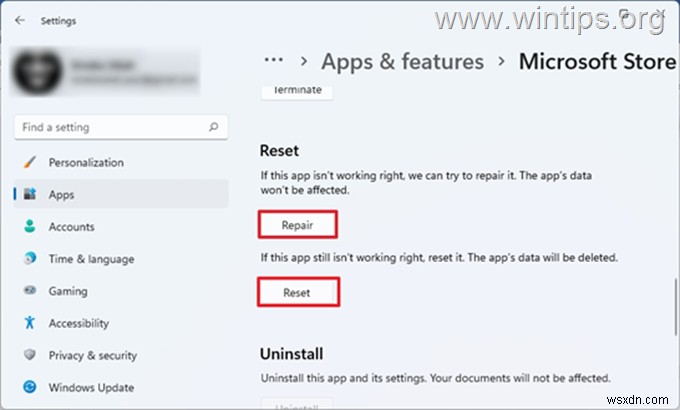This screenshot has width=680, height=410.
Task: Click text 'Your documents will not be affected'
Action: [x=520, y=378]
